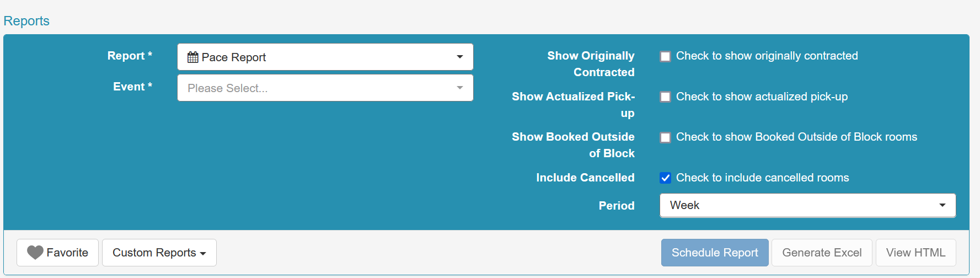Click the caret arrow of the Report dropdown
Screen dimensions: 980x278
460,57
